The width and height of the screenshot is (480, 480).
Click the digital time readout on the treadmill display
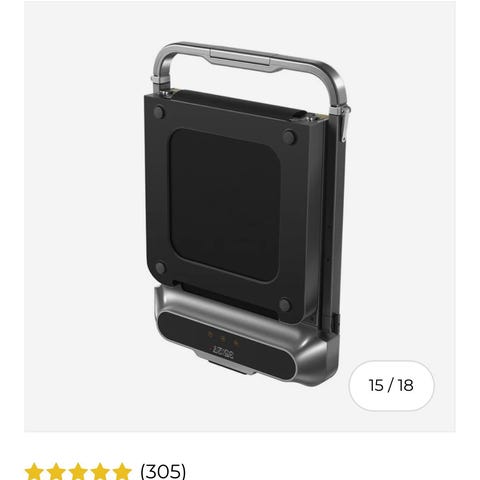[222, 353]
